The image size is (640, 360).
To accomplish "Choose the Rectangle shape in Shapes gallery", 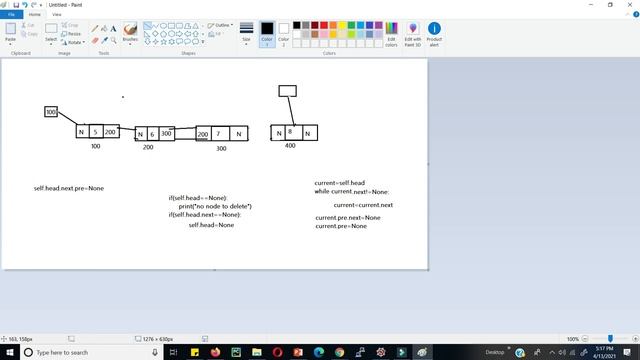I will 171,26.
